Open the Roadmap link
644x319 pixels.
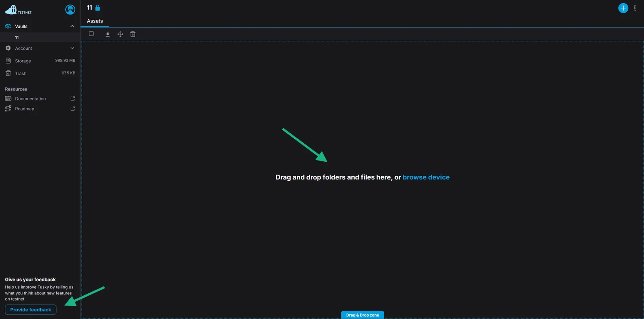25,109
